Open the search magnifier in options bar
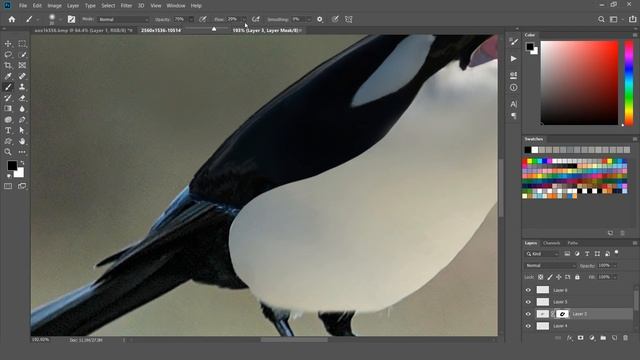 tap(601, 19)
